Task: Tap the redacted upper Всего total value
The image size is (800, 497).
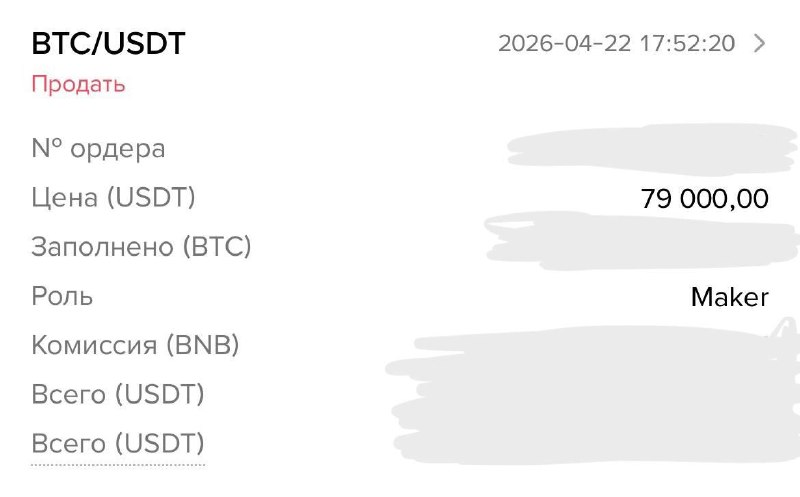Action: coord(594,395)
